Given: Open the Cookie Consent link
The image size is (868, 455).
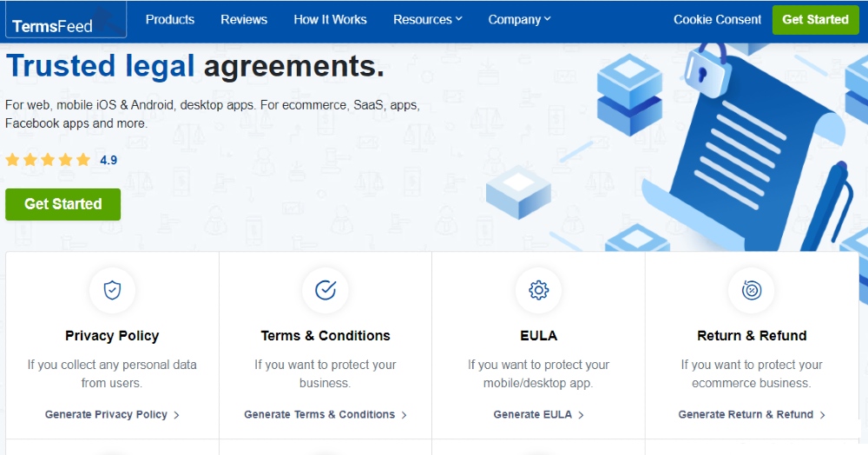Looking at the screenshot, I should 718,19.
